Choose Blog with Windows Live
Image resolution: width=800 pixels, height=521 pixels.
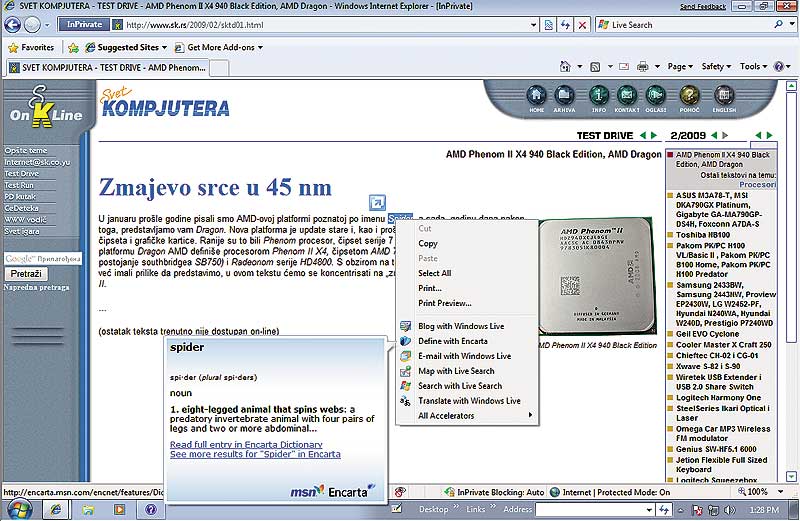pos(467,326)
